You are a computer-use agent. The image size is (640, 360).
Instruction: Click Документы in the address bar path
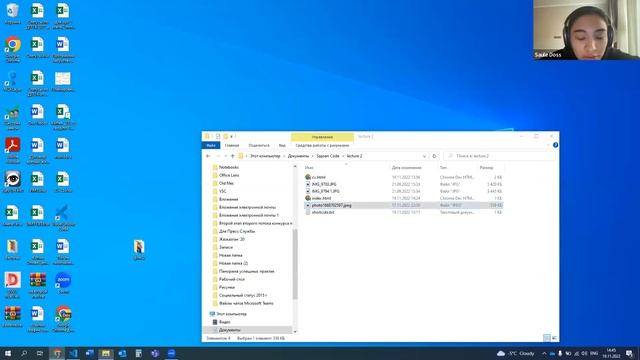click(x=298, y=156)
